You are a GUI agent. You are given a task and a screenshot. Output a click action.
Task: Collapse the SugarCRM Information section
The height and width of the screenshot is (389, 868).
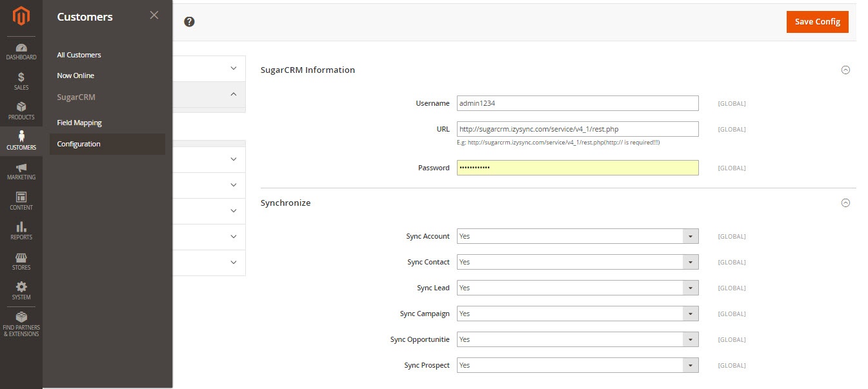pyautogui.click(x=845, y=70)
